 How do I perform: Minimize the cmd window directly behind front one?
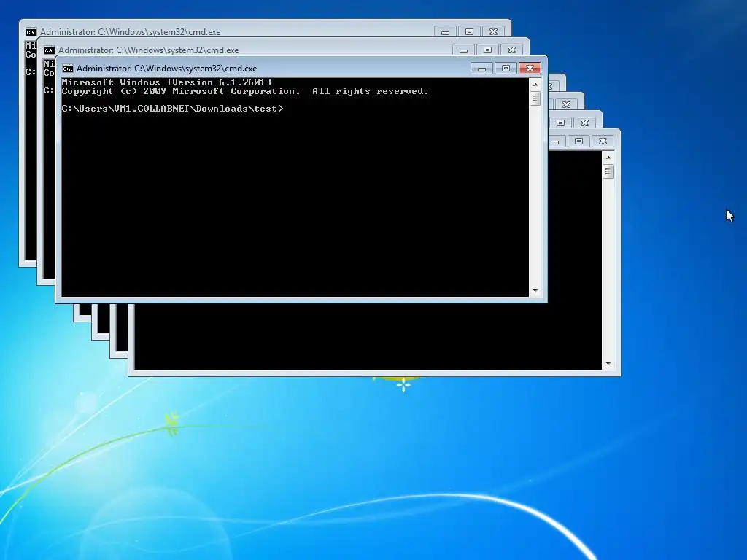click(463, 50)
